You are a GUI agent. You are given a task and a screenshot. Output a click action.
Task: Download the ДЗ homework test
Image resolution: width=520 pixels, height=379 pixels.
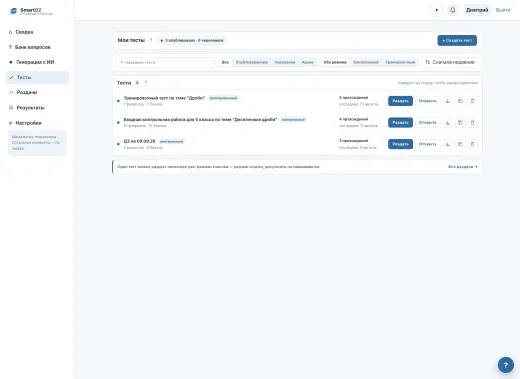pyautogui.click(x=448, y=144)
